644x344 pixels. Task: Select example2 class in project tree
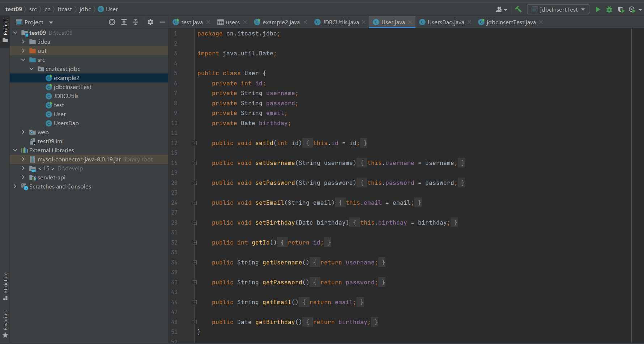click(67, 78)
